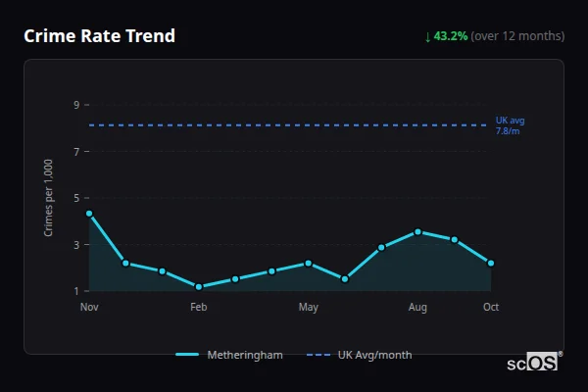Click the 'May' x-axis label
588x392 pixels.
pos(309,307)
